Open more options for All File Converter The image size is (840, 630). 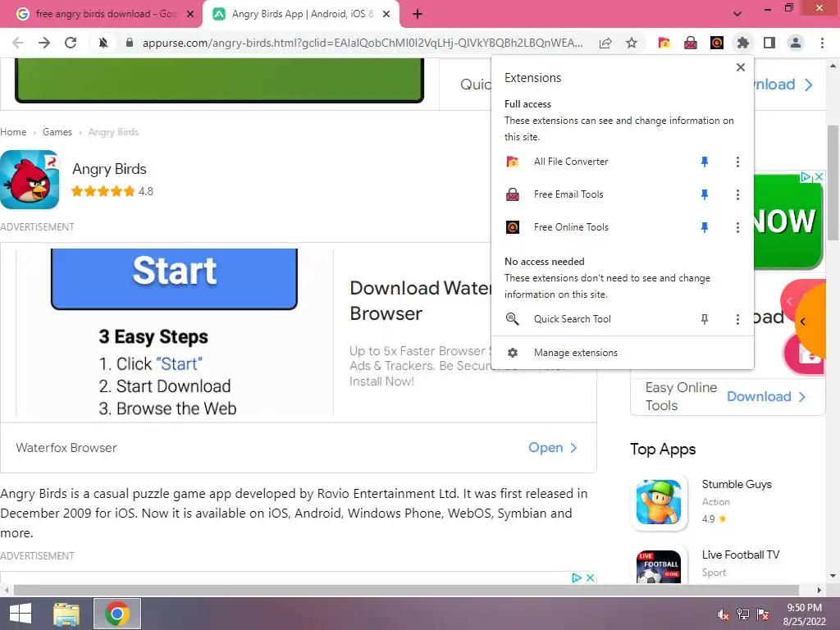(x=737, y=162)
